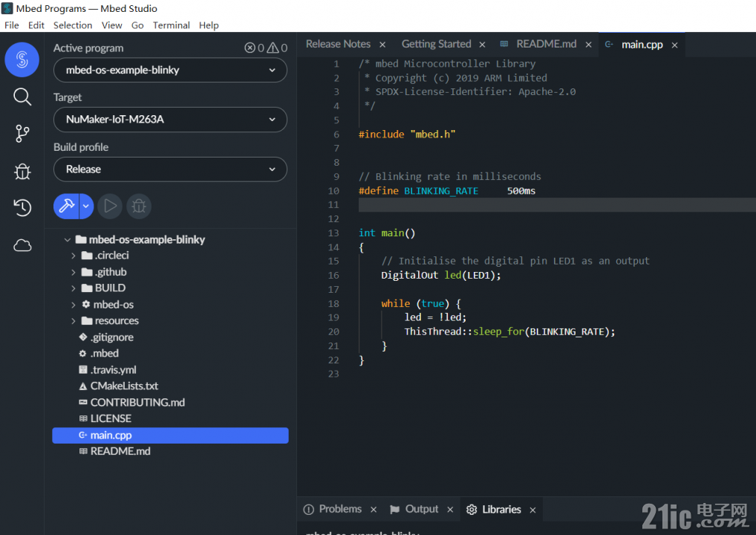Click line number 16 in the gutter

click(333, 276)
